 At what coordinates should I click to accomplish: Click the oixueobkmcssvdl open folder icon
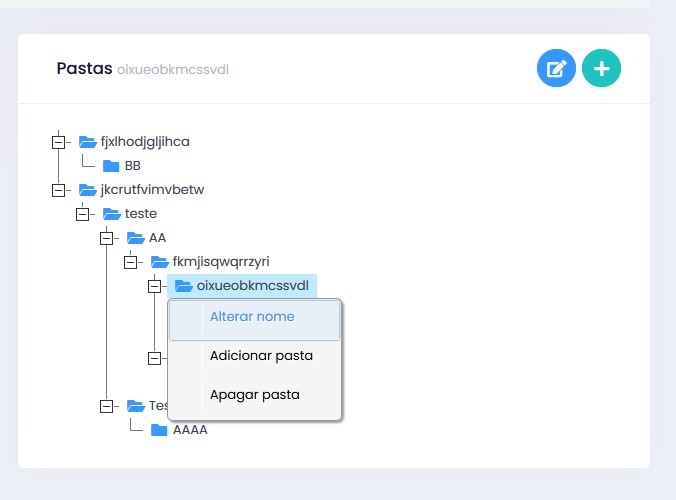pyautogui.click(x=184, y=286)
